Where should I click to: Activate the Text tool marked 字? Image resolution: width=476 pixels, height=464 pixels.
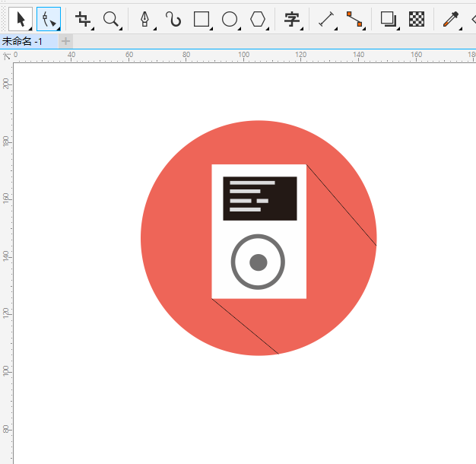(x=292, y=19)
